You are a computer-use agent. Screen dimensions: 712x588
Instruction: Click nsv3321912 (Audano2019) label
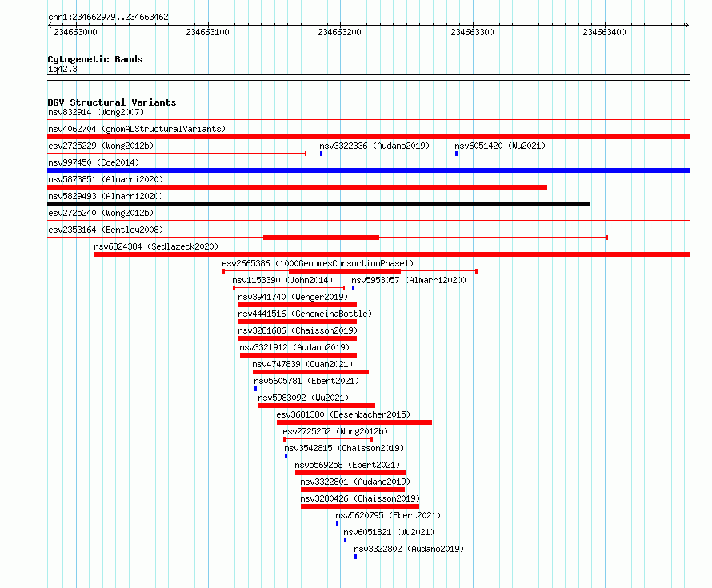(x=294, y=347)
